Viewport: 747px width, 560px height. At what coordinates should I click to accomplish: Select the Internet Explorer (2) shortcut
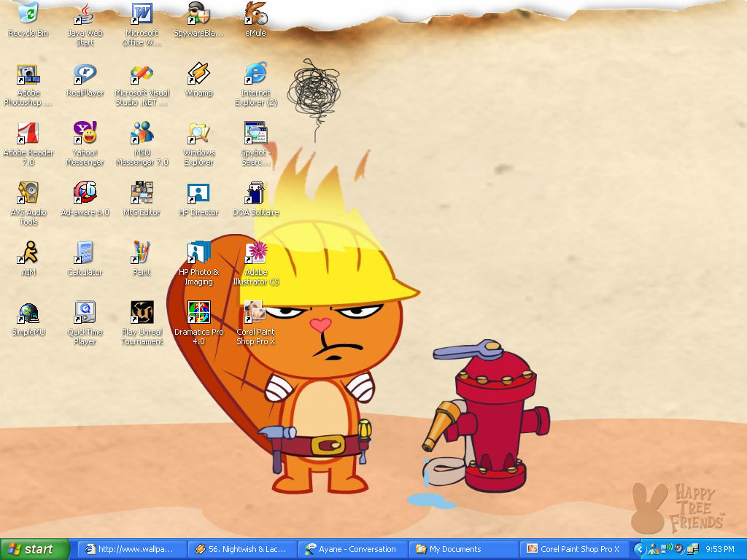point(256,85)
